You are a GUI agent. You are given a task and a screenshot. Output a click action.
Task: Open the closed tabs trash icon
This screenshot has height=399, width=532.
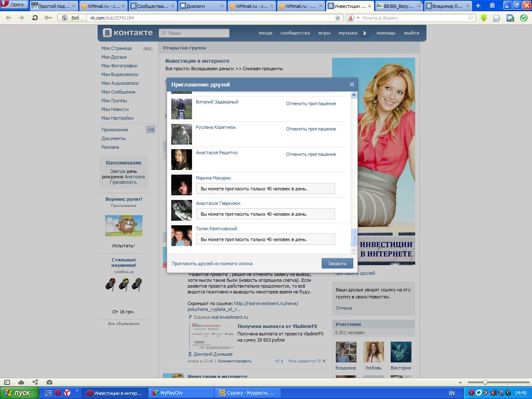(492, 6)
